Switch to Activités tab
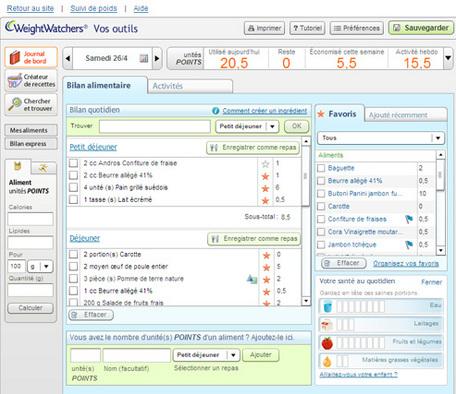Viewport: 456px width, 394px height. pyautogui.click(x=190, y=86)
